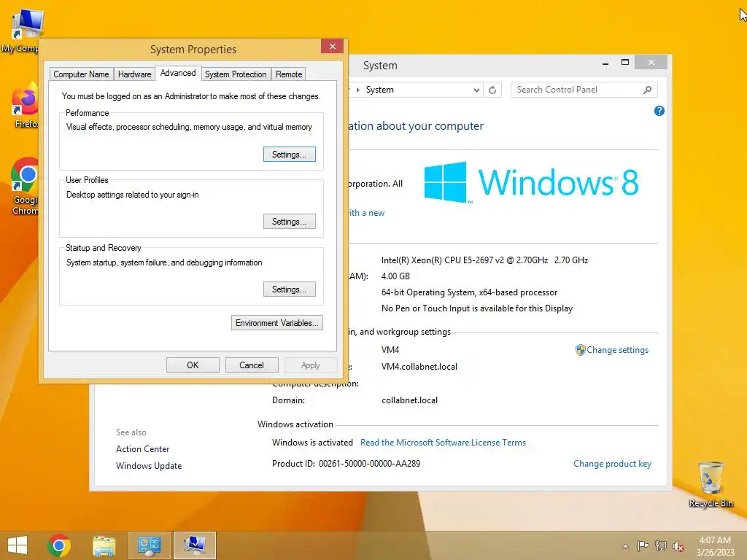Cancel the System Properties dialog
Image resolution: width=747 pixels, height=560 pixels.
tap(252, 365)
